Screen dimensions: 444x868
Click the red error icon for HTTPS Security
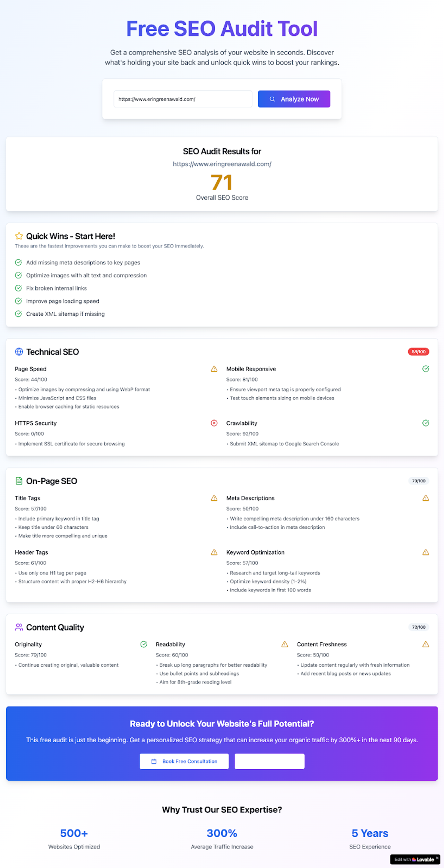(x=214, y=423)
